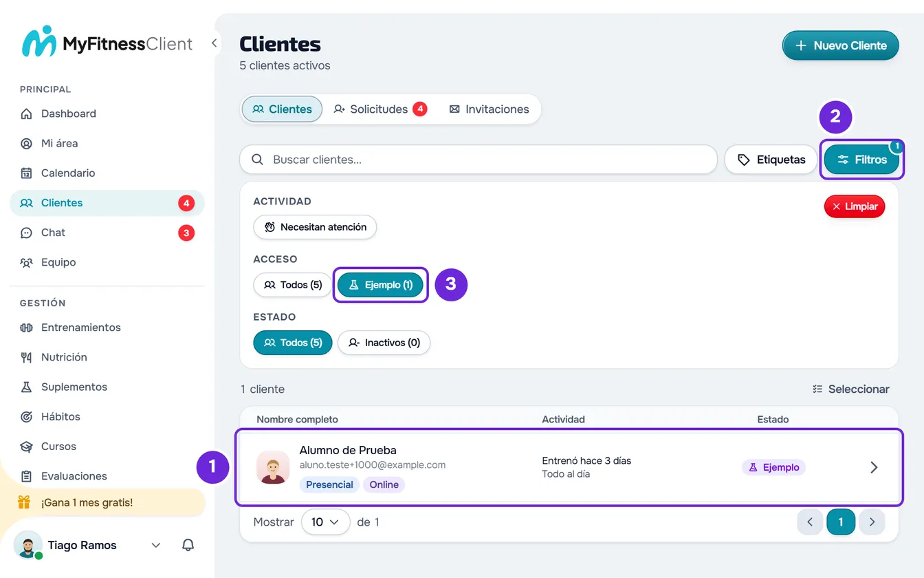Select the Inactivos (0) status filter

click(x=384, y=343)
